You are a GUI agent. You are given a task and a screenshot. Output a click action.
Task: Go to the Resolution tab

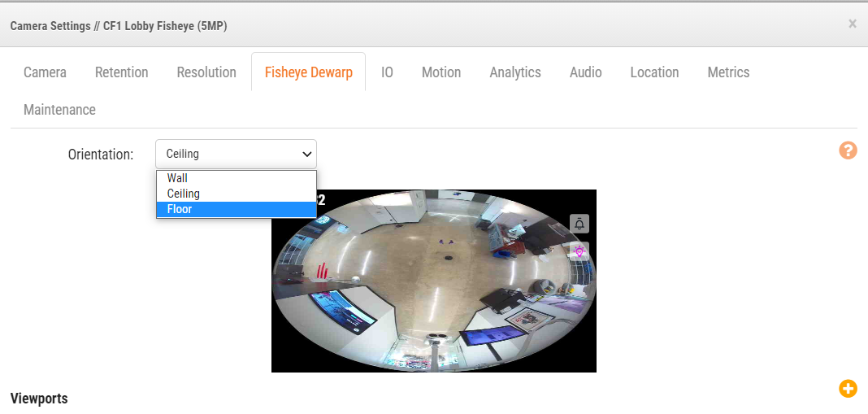206,72
